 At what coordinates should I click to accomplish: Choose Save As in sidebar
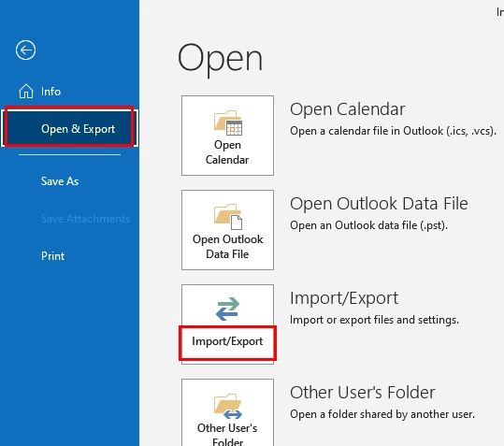[60, 181]
